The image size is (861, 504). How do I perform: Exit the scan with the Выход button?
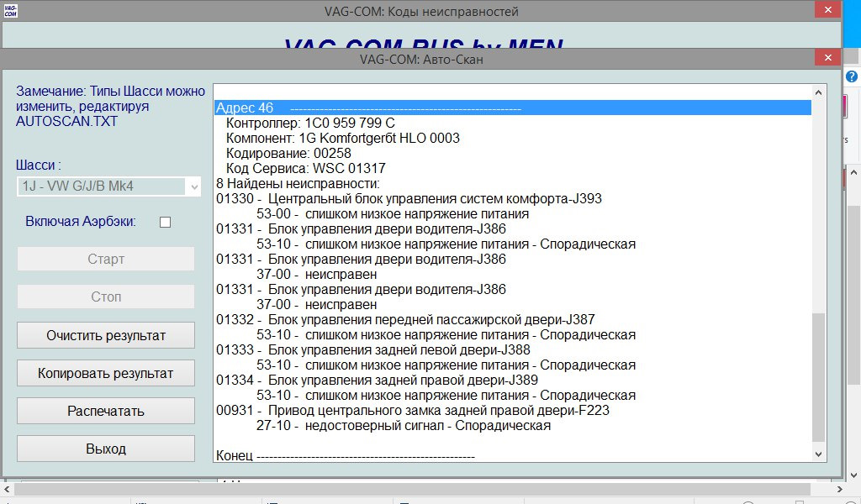pos(105,449)
